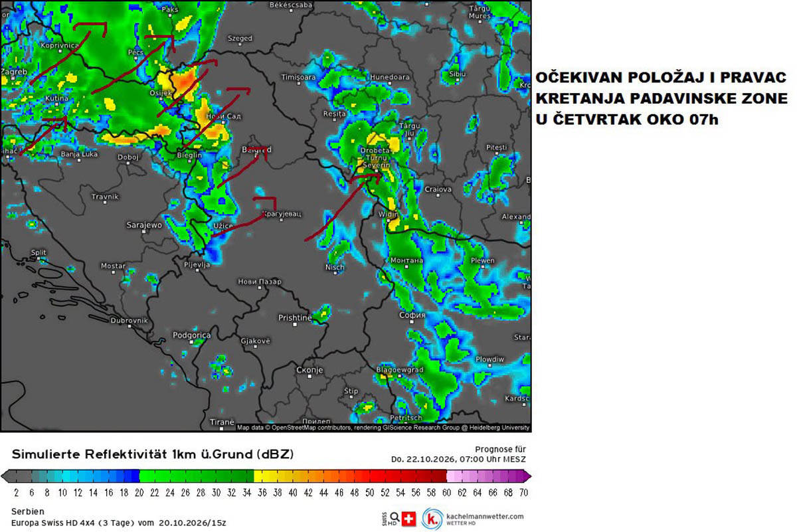The image size is (797, 532).
Task: Select the Tiranë city label
Action: click(x=222, y=422)
